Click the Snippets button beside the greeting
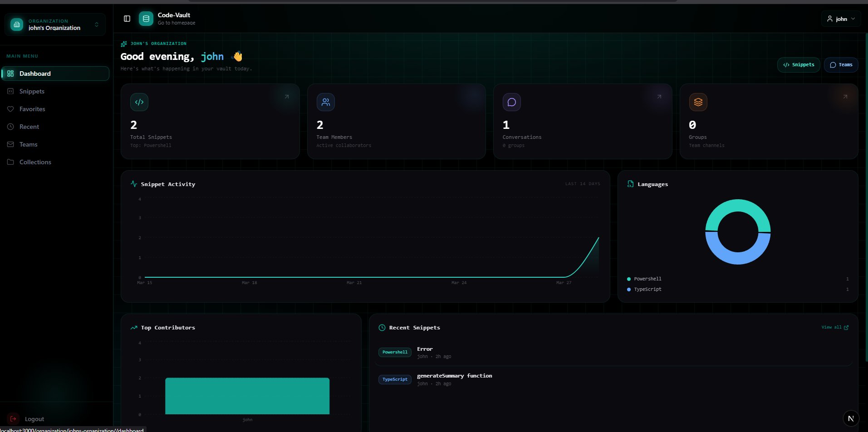868x432 pixels. tap(799, 65)
